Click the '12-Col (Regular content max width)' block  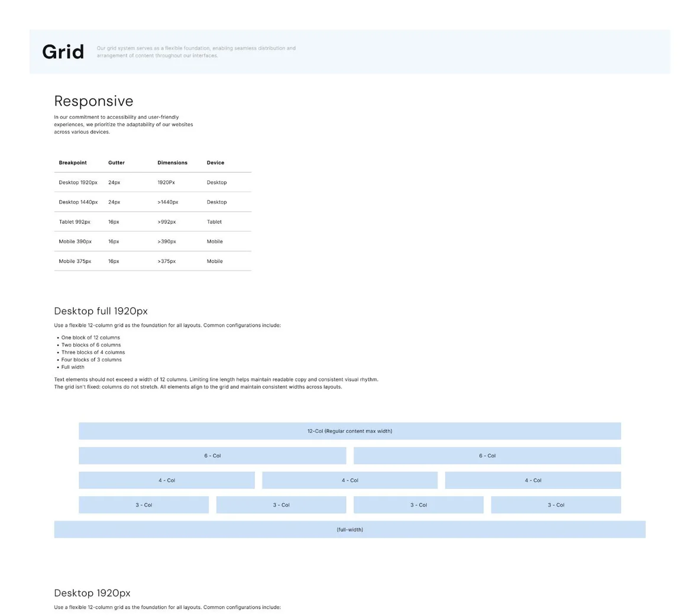point(350,431)
